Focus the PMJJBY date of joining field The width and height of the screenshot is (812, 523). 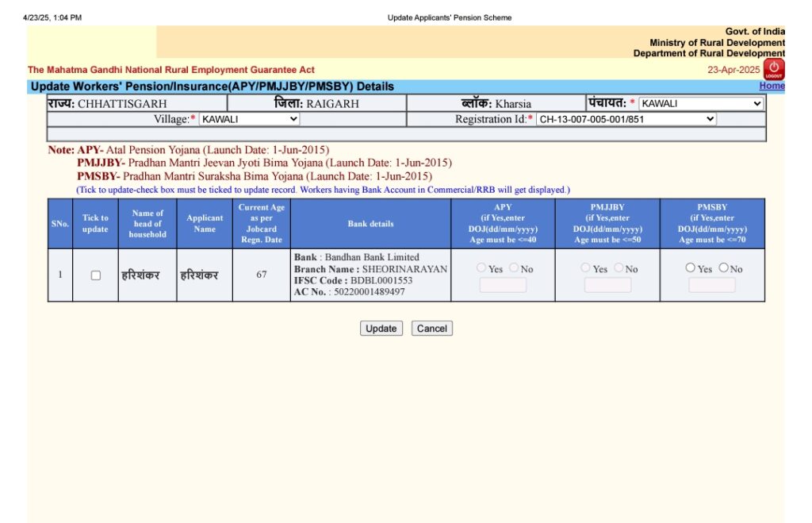click(x=607, y=285)
